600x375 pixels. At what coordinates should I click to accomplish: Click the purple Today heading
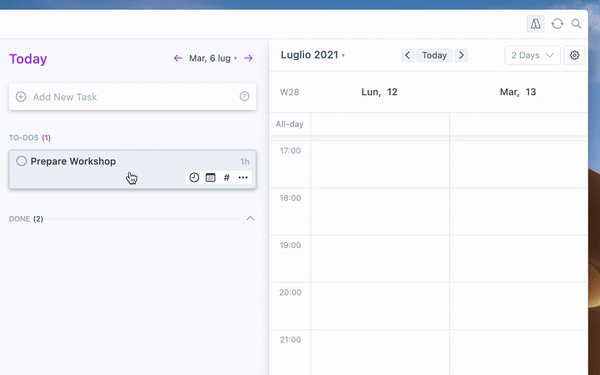point(28,59)
